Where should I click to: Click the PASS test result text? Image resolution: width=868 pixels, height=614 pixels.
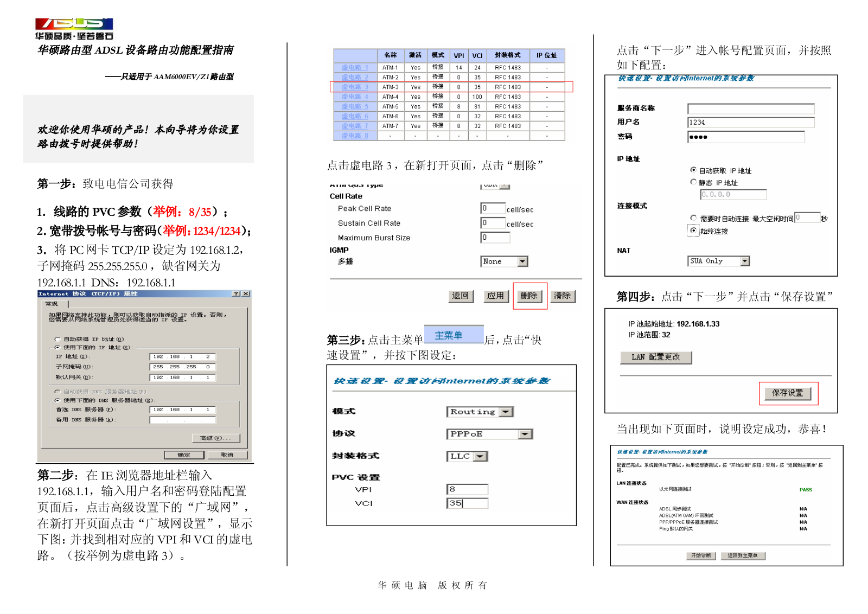pyautogui.click(x=806, y=490)
